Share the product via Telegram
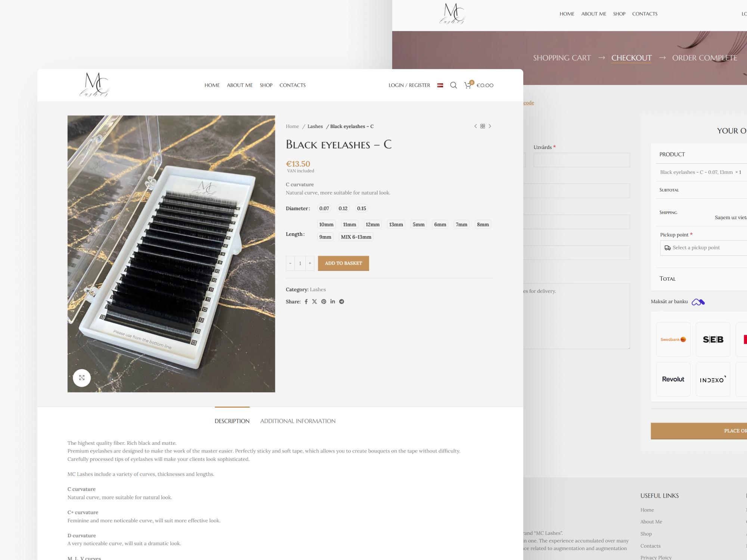Image resolution: width=747 pixels, height=560 pixels. (x=341, y=301)
